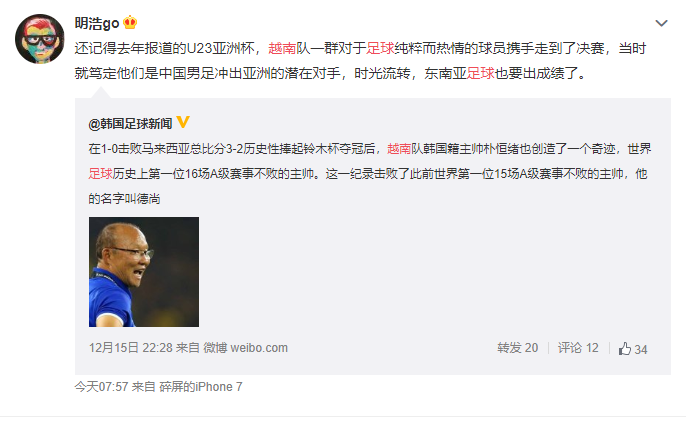Open the 碎屏的iPhone 7 source link
This screenshot has height=421, width=686.
201,387
